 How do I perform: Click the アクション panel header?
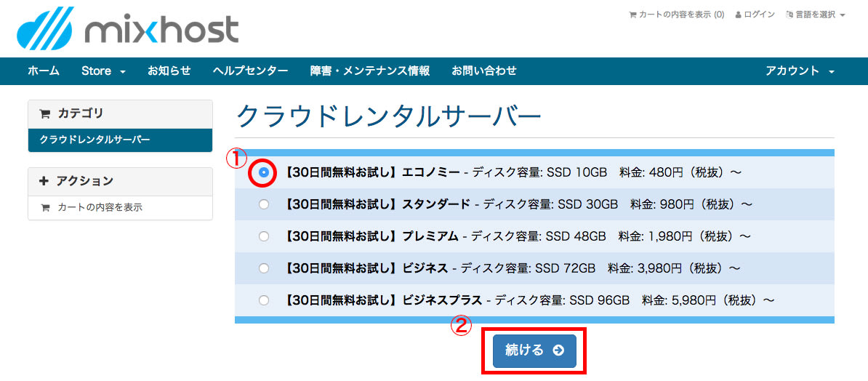[120, 182]
